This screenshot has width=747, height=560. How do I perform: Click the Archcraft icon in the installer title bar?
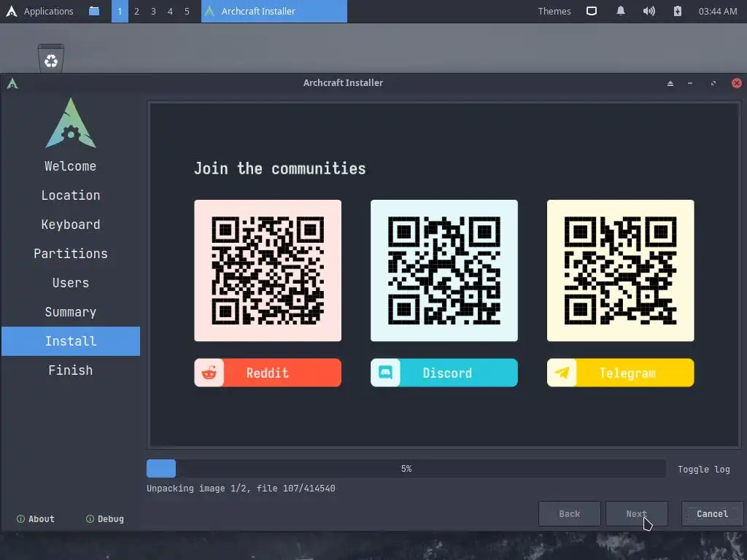click(x=12, y=83)
